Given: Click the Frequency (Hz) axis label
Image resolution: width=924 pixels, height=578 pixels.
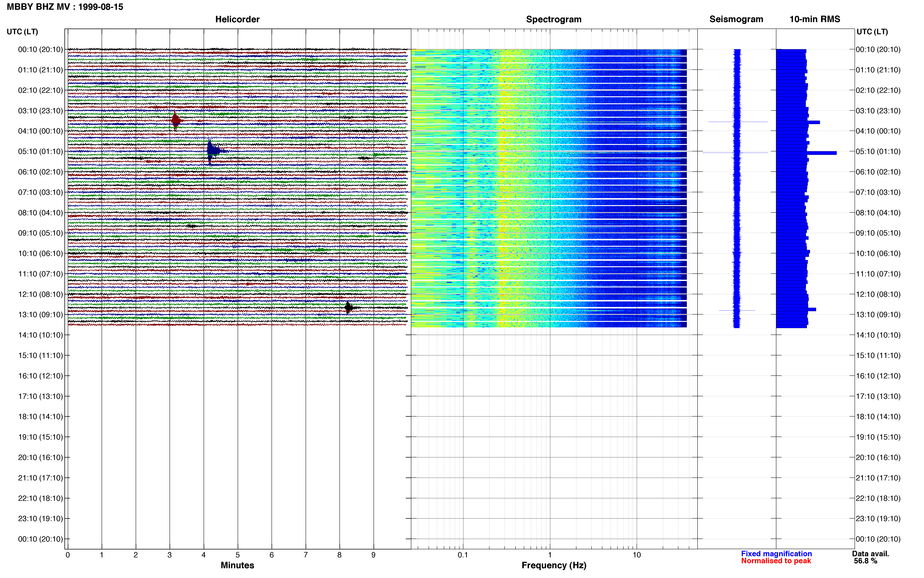Looking at the screenshot, I should [x=554, y=565].
